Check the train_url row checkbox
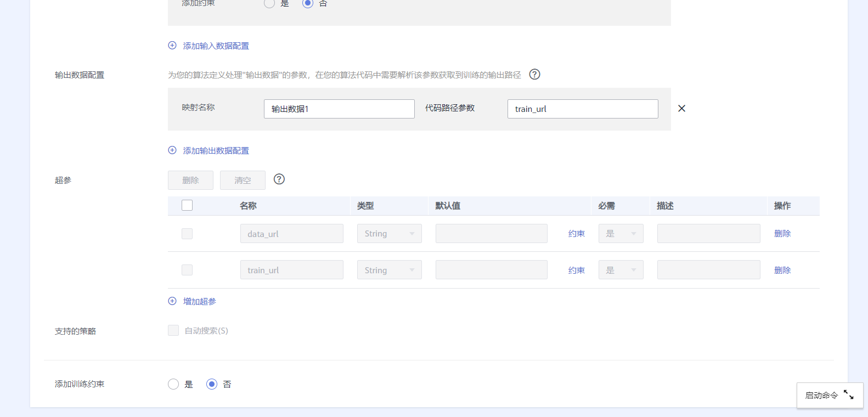Image resolution: width=868 pixels, height=417 pixels. coord(187,270)
